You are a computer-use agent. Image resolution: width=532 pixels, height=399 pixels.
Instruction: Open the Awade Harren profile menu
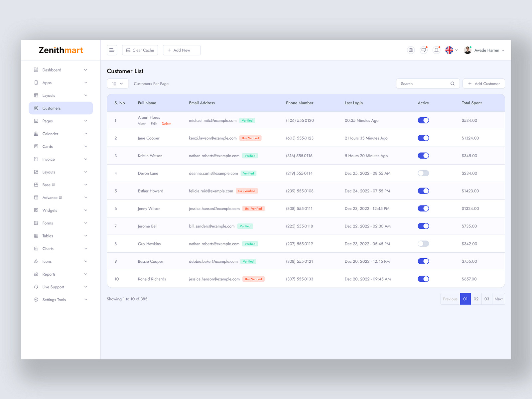[x=486, y=50]
